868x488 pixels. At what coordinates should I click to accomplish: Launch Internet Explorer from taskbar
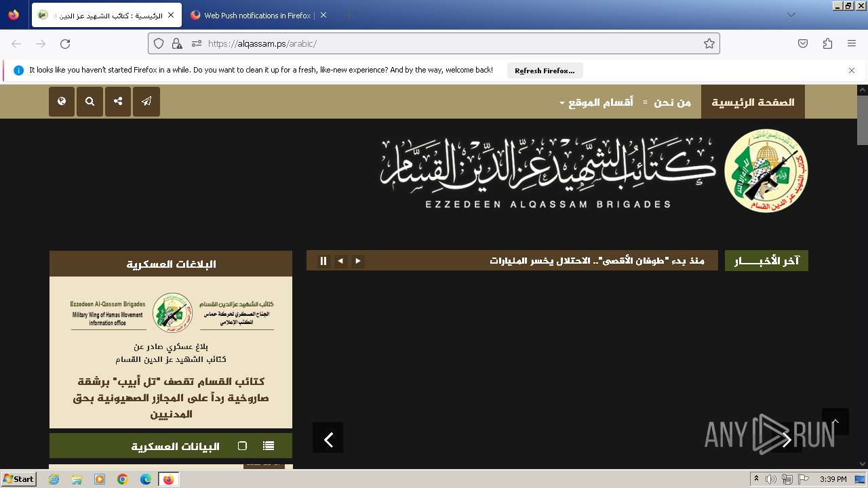click(54, 479)
